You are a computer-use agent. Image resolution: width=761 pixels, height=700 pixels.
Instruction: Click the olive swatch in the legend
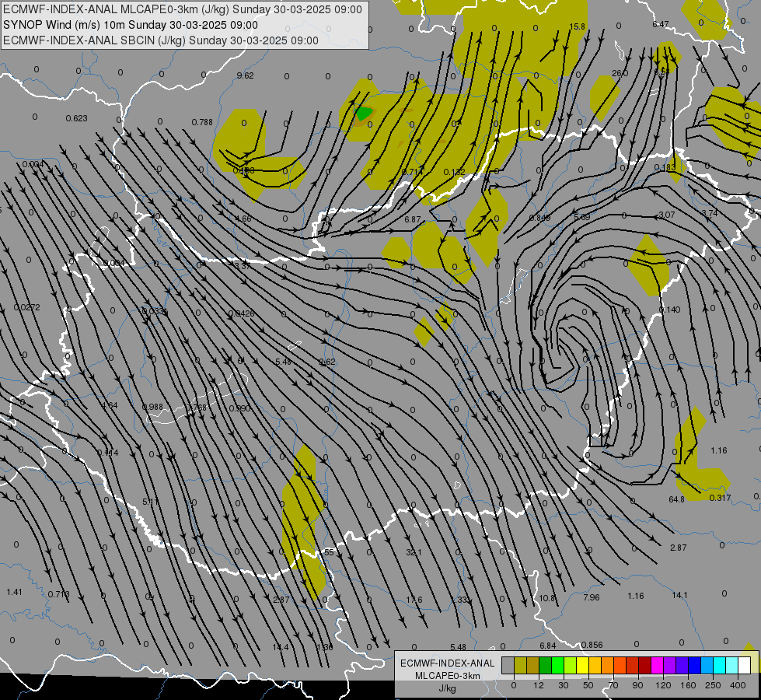tap(520, 666)
